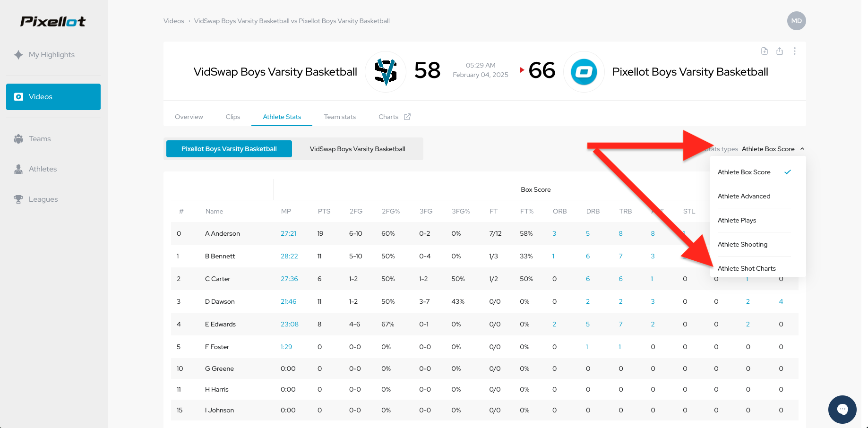This screenshot has width=868, height=428.
Task: Click D Dawson's last column value 4
Action: 781,301
